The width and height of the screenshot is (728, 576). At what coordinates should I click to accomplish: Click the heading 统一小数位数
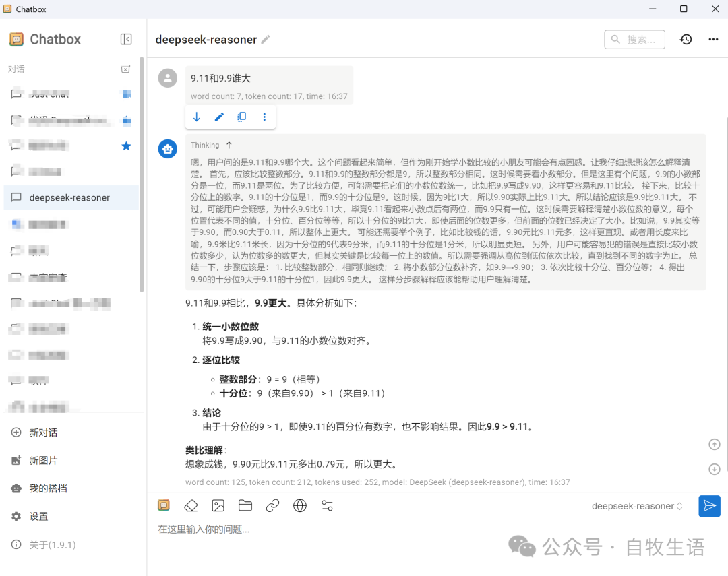pos(231,327)
